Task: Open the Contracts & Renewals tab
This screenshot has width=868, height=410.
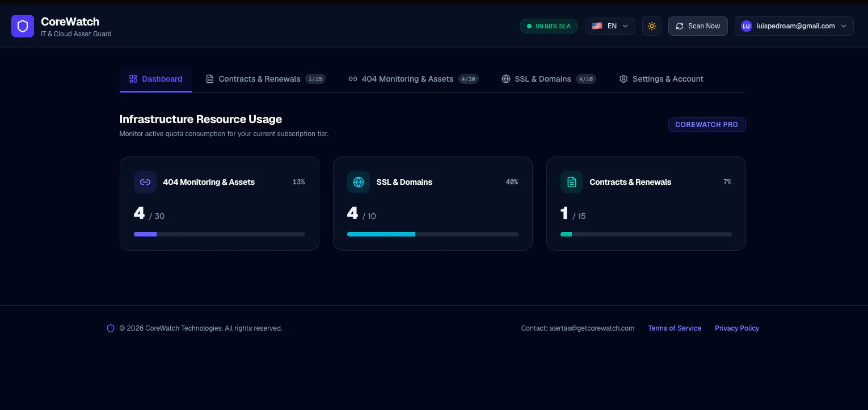Action: [265, 79]
